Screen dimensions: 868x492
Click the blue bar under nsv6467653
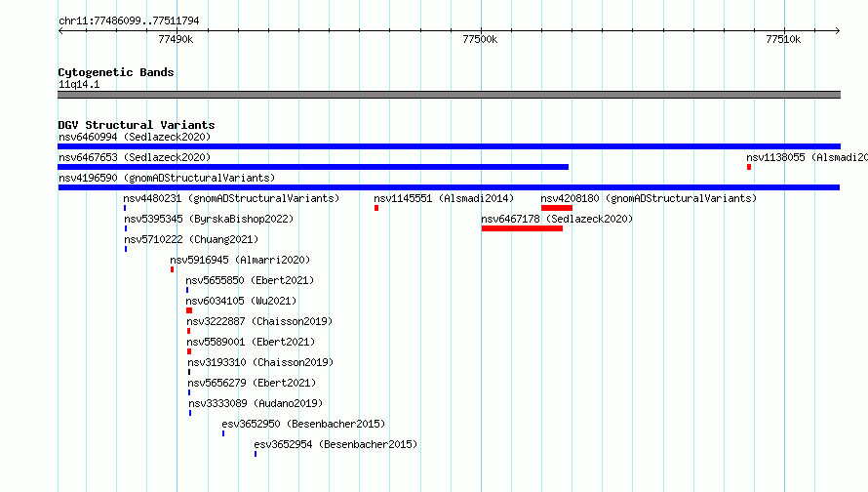click(x=313, y=167)
